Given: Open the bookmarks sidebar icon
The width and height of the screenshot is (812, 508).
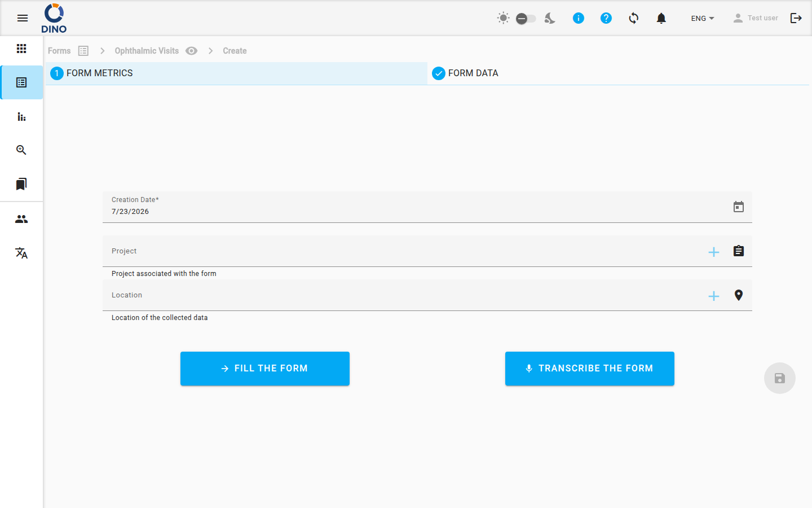Looking at the screenshot, I should click(21, 184).
